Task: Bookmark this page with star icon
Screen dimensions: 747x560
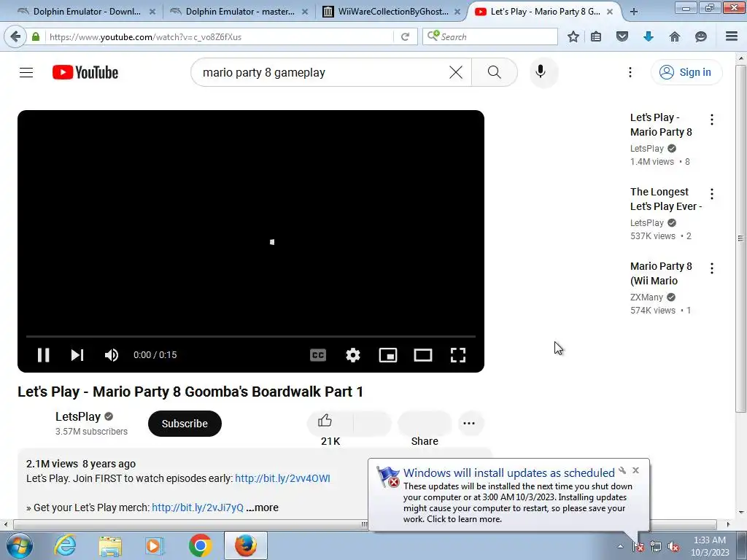Action: pos(573,36)
